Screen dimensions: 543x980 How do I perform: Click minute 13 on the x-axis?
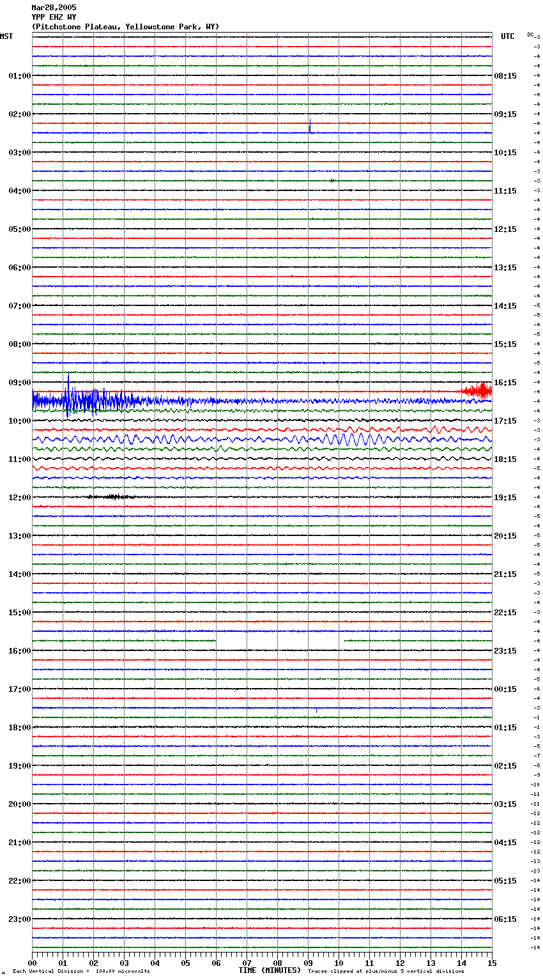coord(431,963)
